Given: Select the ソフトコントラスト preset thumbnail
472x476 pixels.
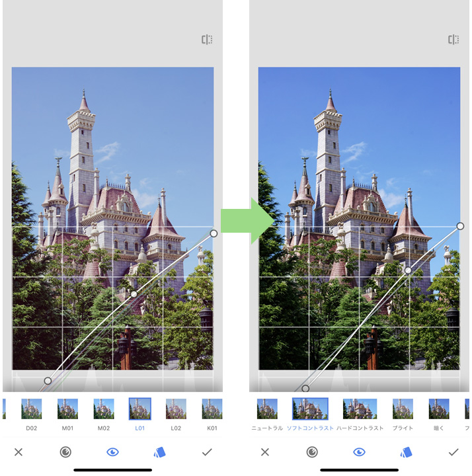Looking at the screenshot, I should 310,409.
